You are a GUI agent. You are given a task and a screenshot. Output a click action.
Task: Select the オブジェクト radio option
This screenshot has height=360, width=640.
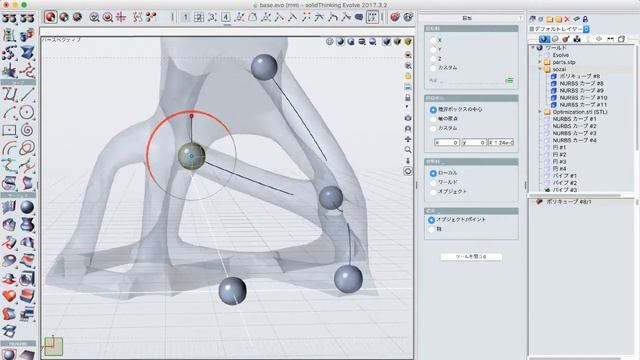point(433,191)
